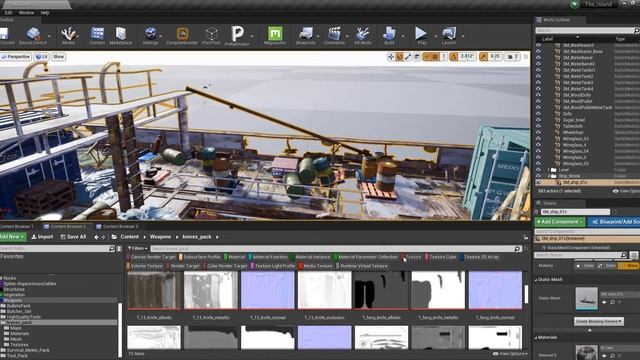This screenshot has width=640, height=360.
Task: Toggle the Texture filter chip
Action: (411, 257)
